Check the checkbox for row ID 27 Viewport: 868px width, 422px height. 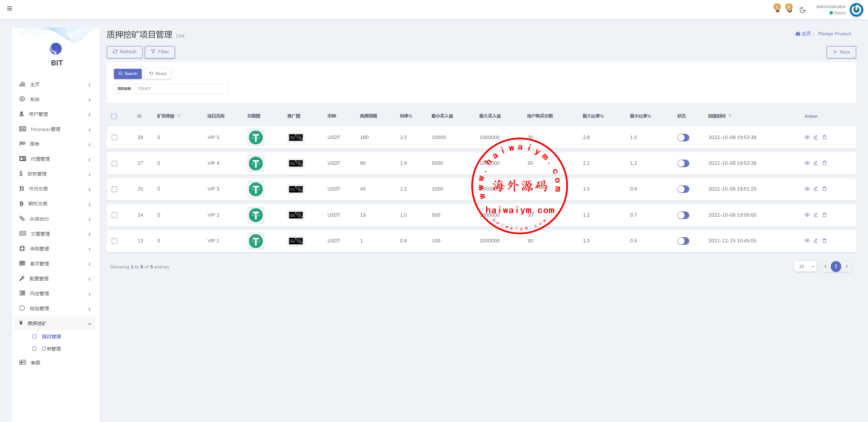pyautogui.click(x=115, y=163)
